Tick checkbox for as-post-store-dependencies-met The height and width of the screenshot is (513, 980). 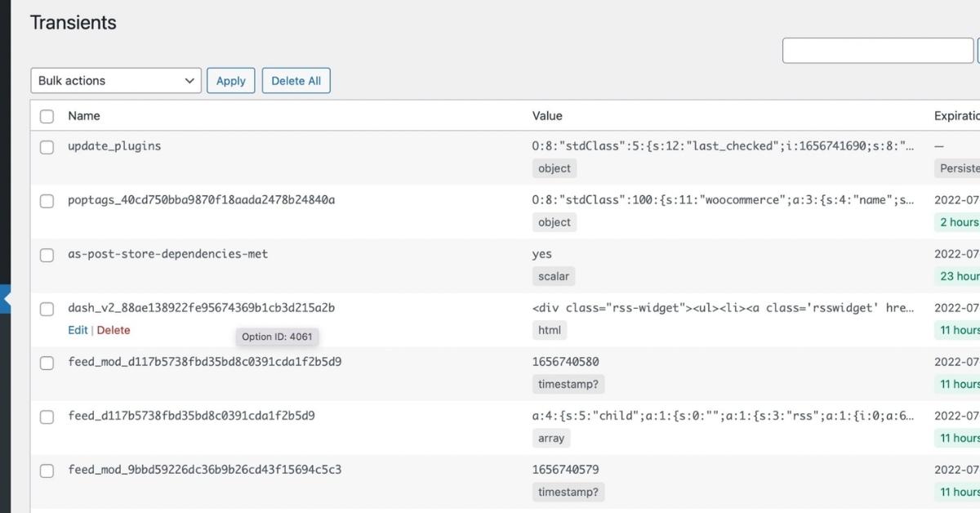(47, 255)
